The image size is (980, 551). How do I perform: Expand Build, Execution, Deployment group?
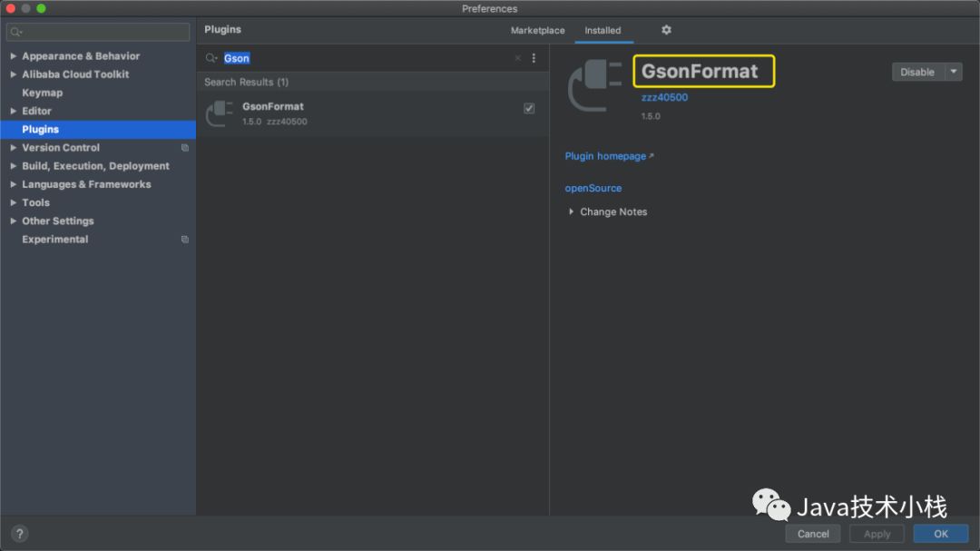tap(13, 166)
